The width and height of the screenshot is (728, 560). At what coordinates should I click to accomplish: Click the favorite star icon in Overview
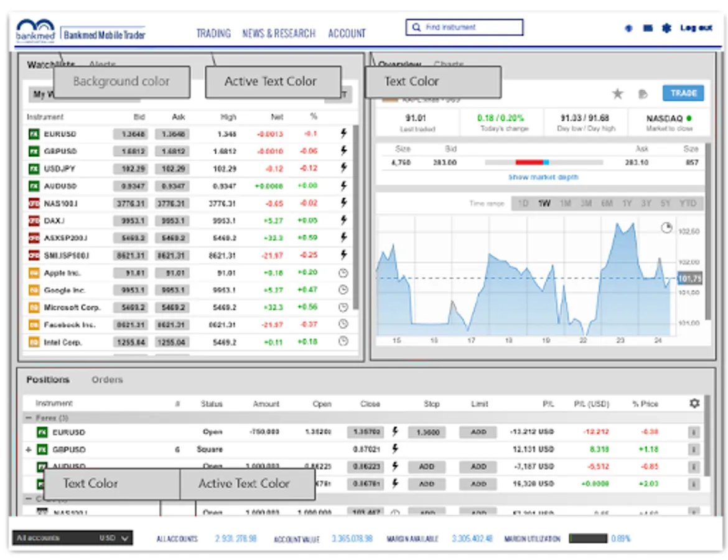617,94
